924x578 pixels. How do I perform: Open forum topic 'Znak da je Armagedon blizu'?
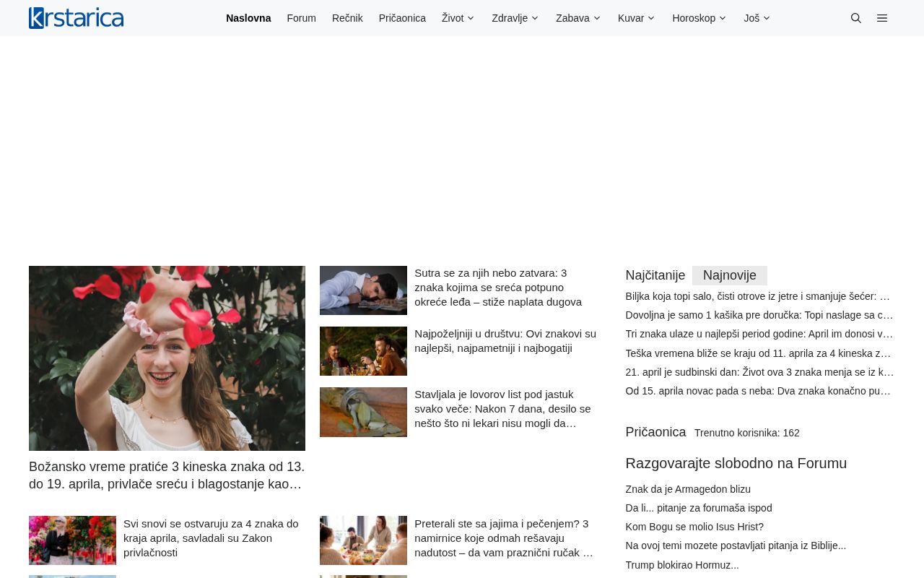pyautogui.click(x=687, y=489)
